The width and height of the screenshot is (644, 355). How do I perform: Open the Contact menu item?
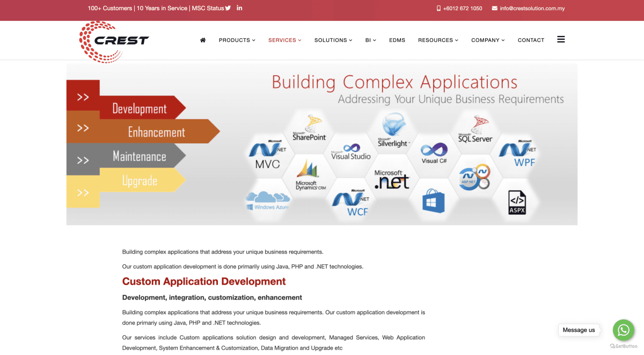point(531,40)
